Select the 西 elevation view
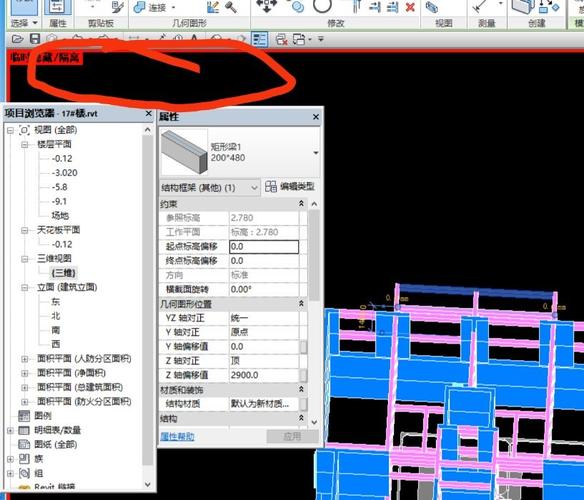Viewport: 584px width, 500px height. click(x=55, y=344)
